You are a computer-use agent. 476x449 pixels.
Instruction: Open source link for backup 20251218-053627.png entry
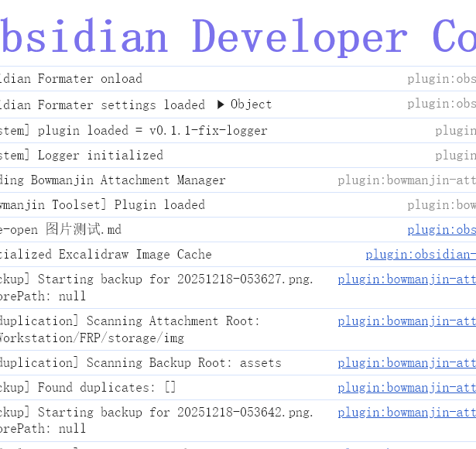[406, 279]
